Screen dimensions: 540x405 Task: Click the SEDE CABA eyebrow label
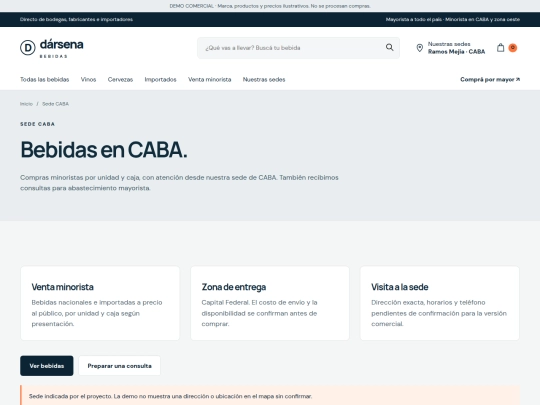(38, 124)
